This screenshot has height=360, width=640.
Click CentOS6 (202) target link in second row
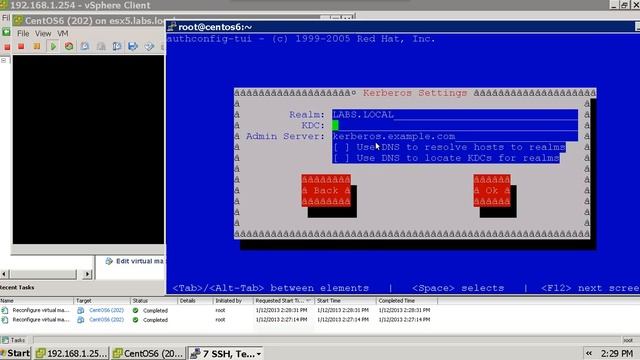(107, 320)
